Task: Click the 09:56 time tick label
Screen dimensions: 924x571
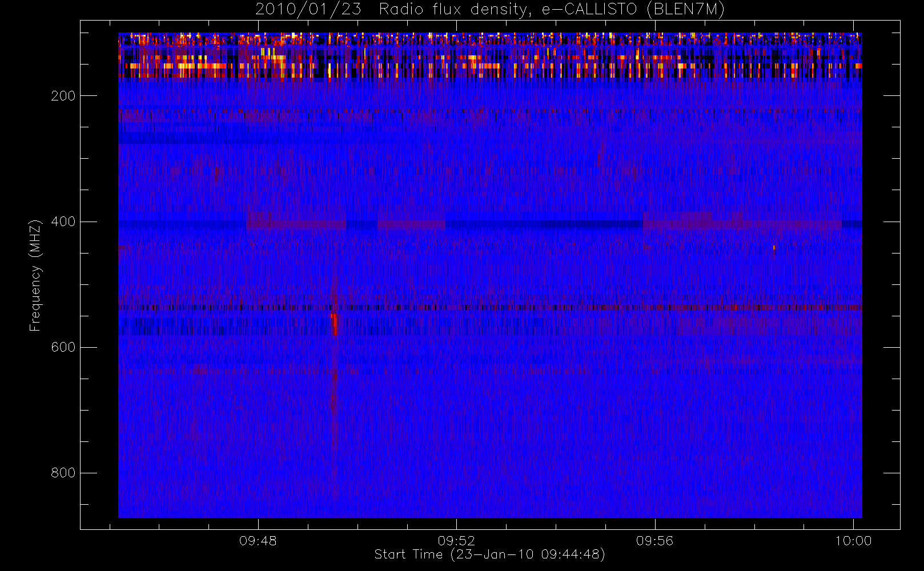Action: 655,541
